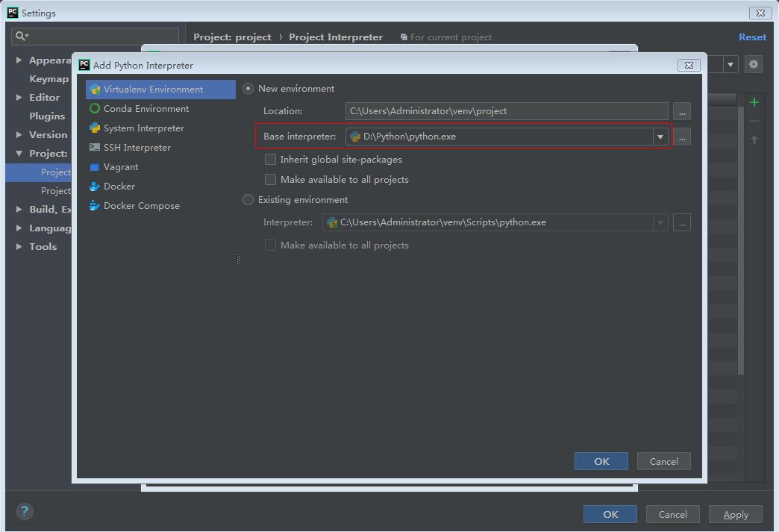
Task: Click OK to create the environment
Action: (601, 460)
